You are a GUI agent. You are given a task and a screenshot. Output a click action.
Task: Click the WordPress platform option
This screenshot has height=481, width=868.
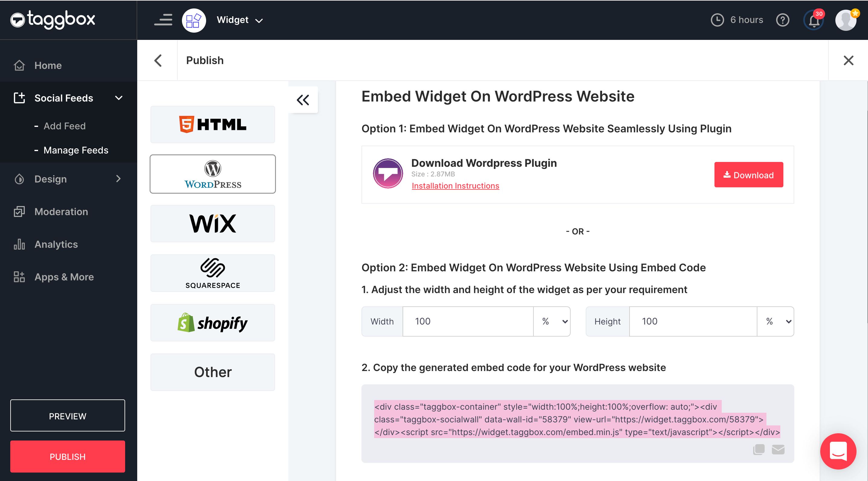pyautogui.click(x=213, y=174)
